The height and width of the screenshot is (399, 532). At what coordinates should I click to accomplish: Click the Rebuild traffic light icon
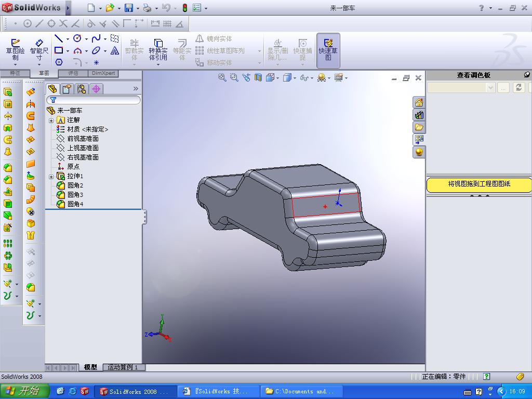pyautogui.click(x=185, y=8)
